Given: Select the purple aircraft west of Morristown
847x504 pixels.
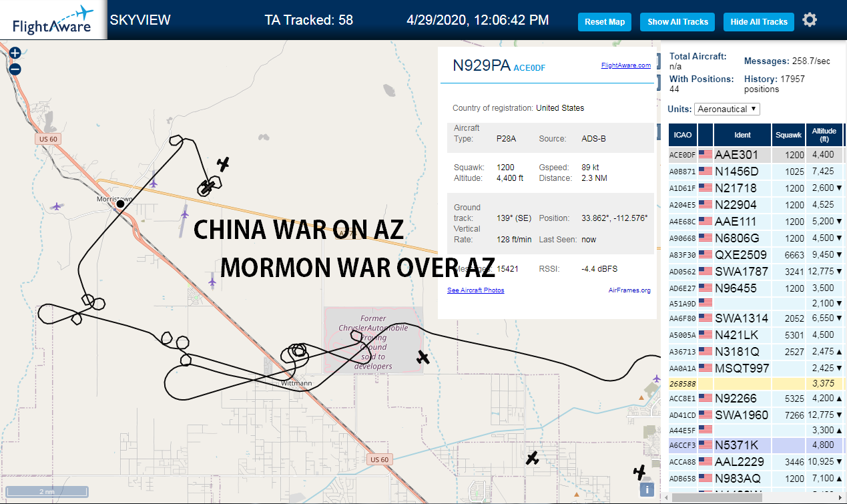Looking at the screenshot, I should pos(57,206).
